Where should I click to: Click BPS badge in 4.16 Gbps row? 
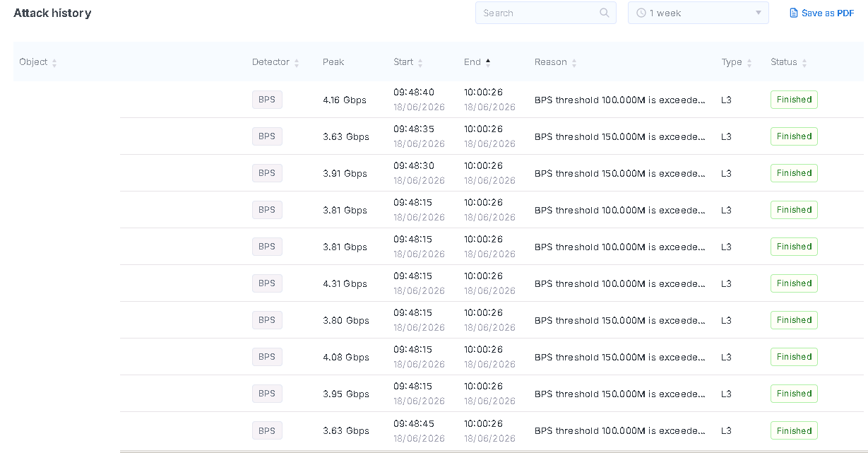[x=267, y=100]
